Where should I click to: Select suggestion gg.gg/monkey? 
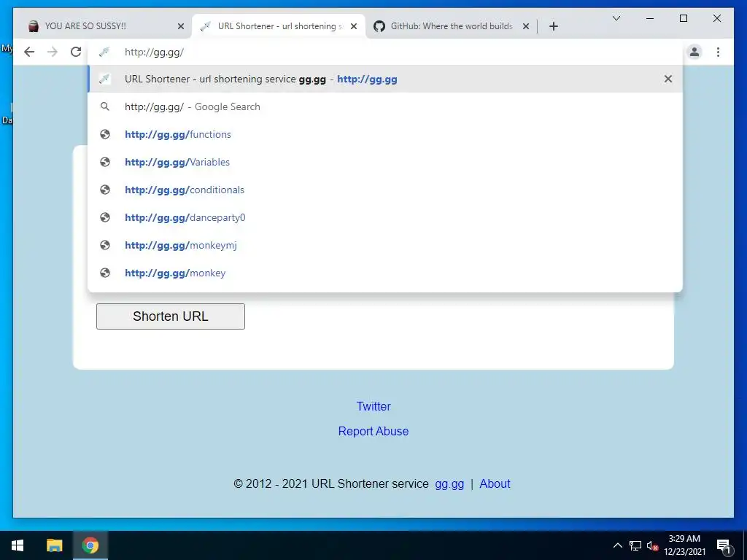point(385,273)
